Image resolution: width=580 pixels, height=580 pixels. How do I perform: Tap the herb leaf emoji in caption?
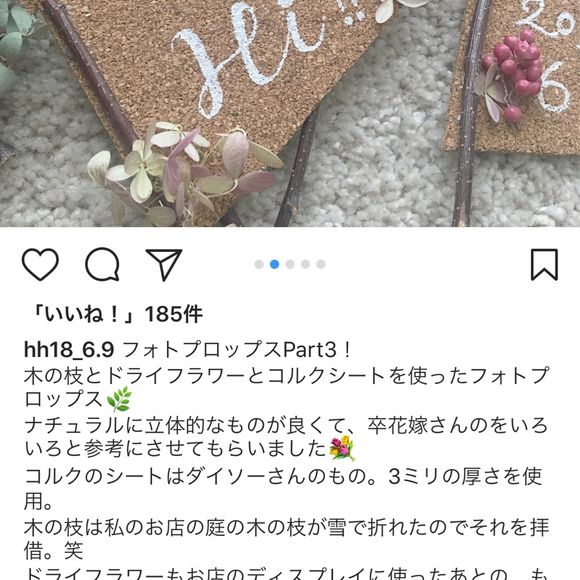pyautogui.click(x=119, y=399)
